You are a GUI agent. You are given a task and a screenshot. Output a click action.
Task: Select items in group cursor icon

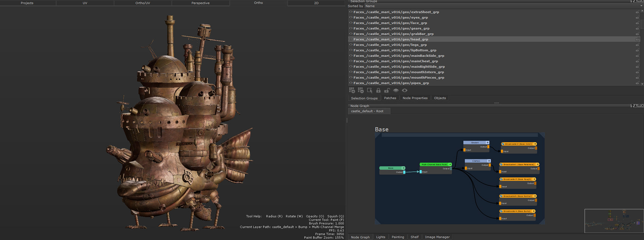click(x=370, y=91)
